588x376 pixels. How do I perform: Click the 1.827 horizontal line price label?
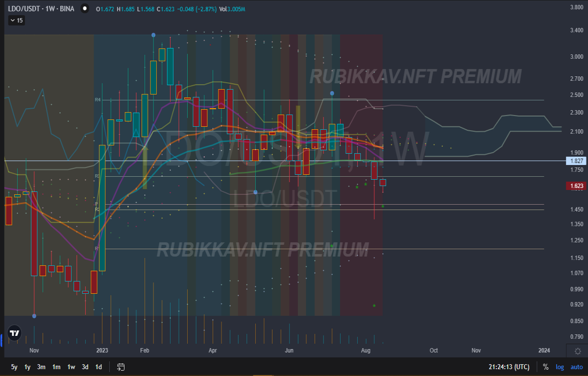pos(576,161)
